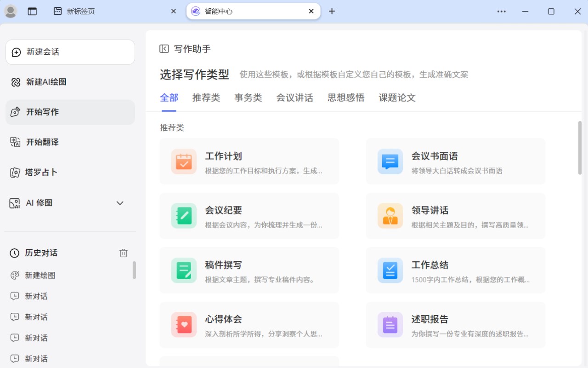
Task: Select the 工作总结 template card
Action: coord(456,270)
